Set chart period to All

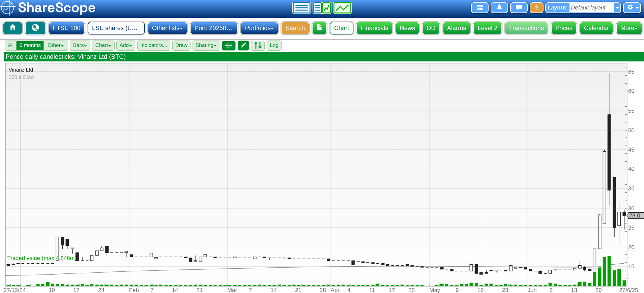point(11,45)
